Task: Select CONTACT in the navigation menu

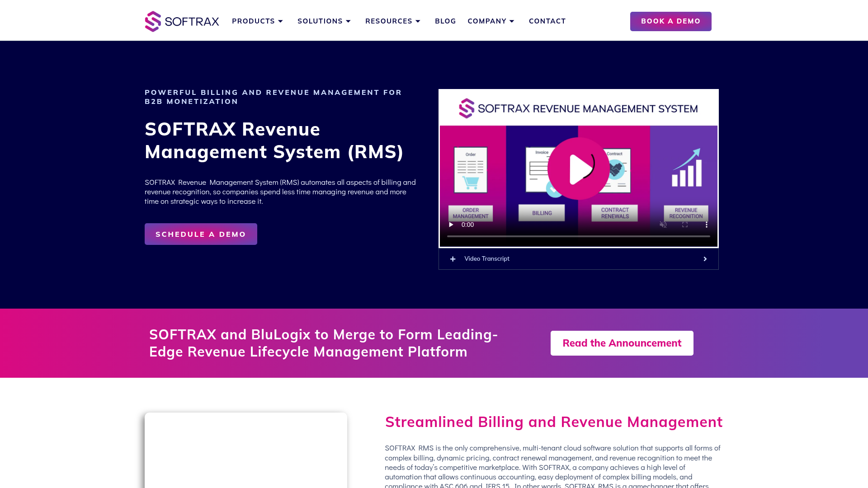Action: point(547,21)
